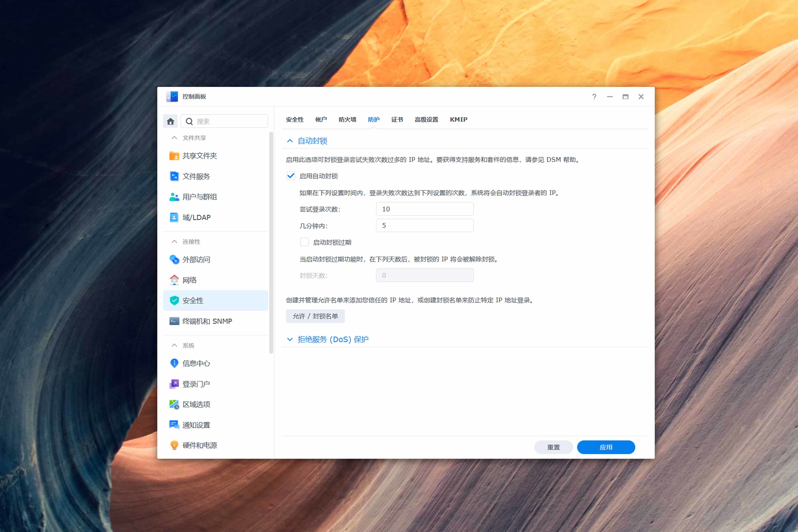
Task: Open File Services (文件服务) icon
Action: [174, 176]
